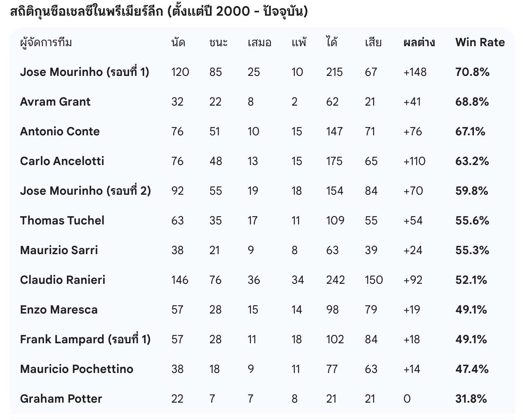Select the Thomas Tuchel row name

coord(62,221)
